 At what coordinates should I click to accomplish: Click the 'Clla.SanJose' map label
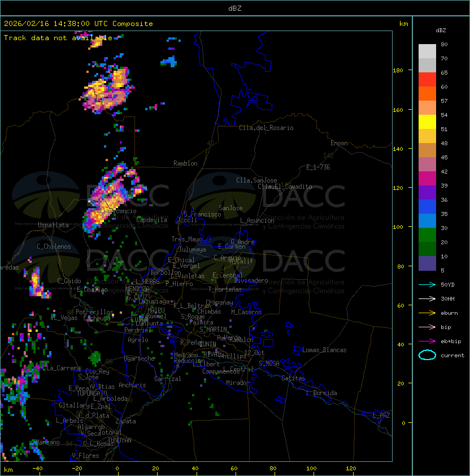pyautogui.click(x=256, y=180)
